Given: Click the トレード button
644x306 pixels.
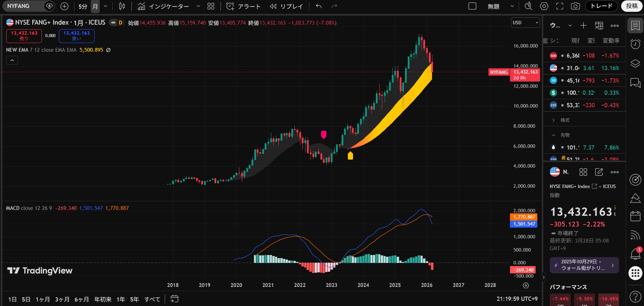Looking at the screenshot, I should point(601,6).
